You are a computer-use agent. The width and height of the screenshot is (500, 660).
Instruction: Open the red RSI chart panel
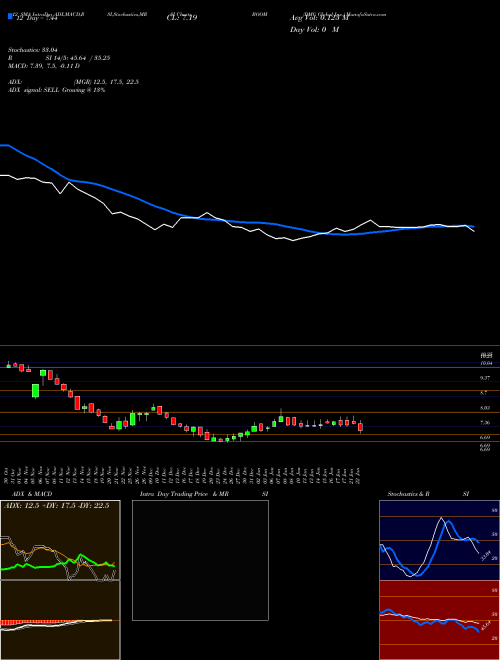pyautogui.click(x=439, y=620)
